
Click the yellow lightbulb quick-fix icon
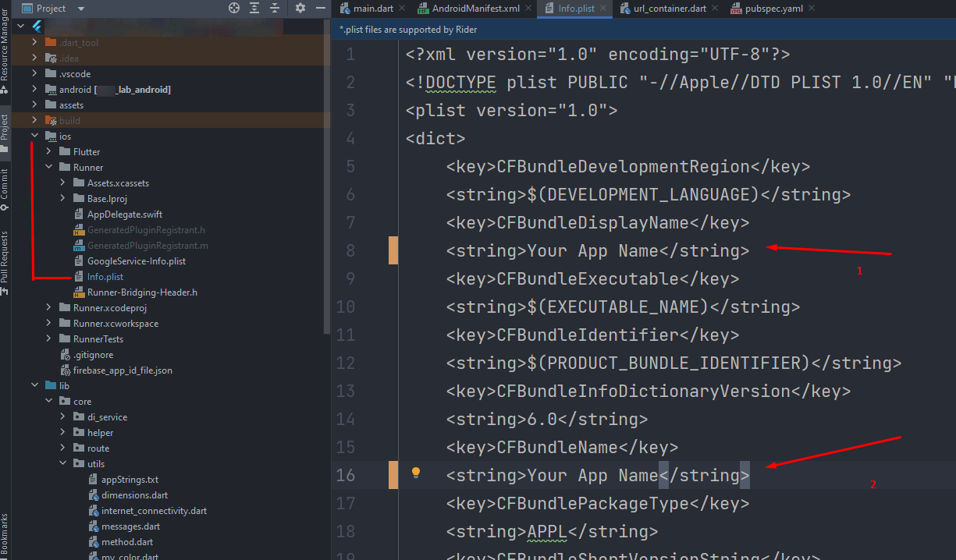[x=416, y=473]
